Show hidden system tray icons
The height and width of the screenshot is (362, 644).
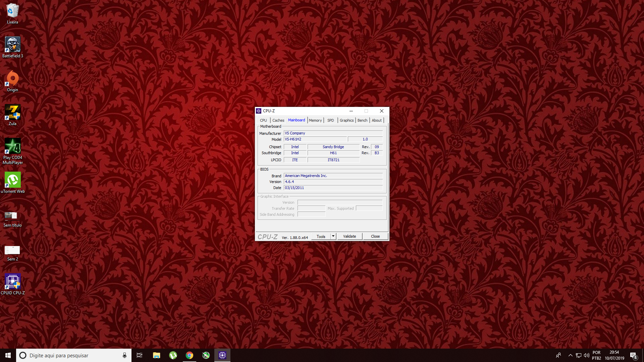[570, 355]
